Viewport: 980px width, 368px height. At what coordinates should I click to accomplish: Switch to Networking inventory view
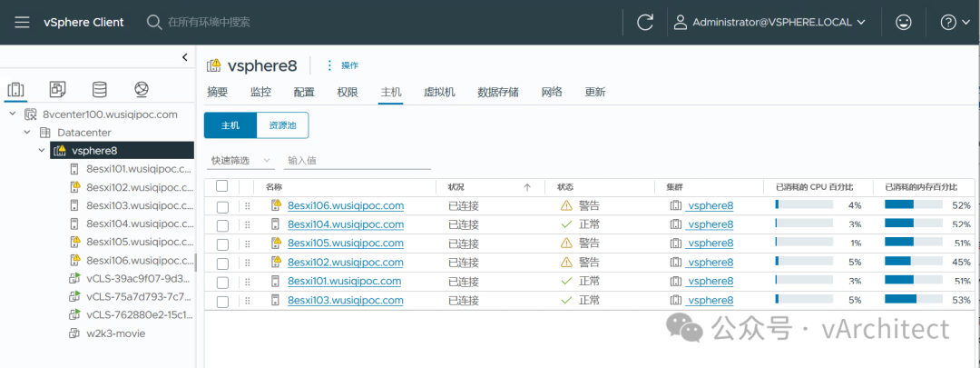pyautogui.click(x=142, y=89)
